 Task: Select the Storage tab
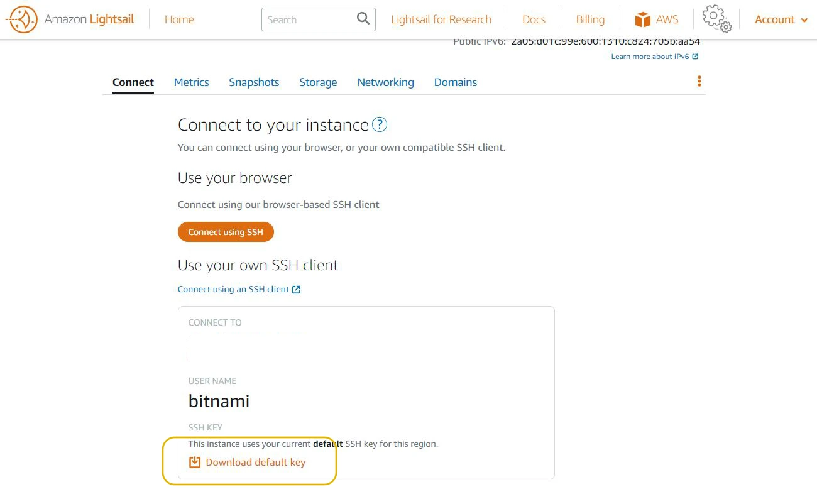pyautogui.click(x=318, y=82)
